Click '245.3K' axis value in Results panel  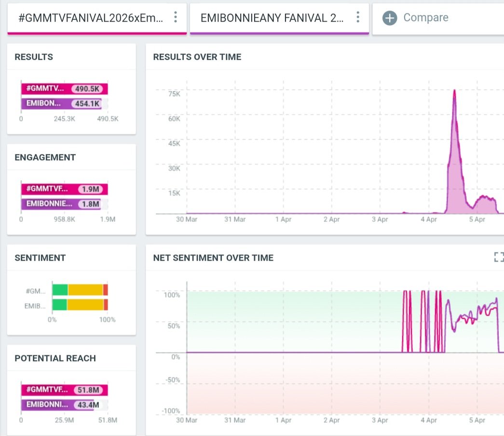[x=64, y=119]
